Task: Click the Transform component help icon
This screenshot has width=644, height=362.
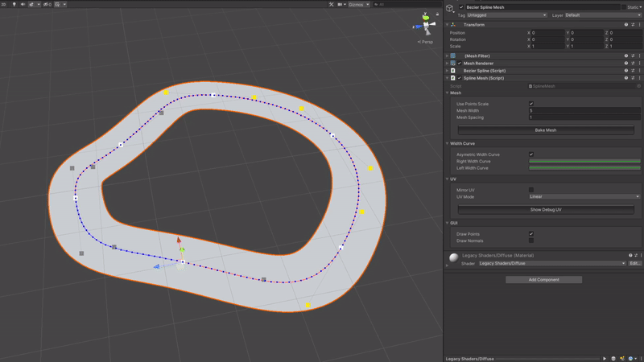Action: pos(626,25)
